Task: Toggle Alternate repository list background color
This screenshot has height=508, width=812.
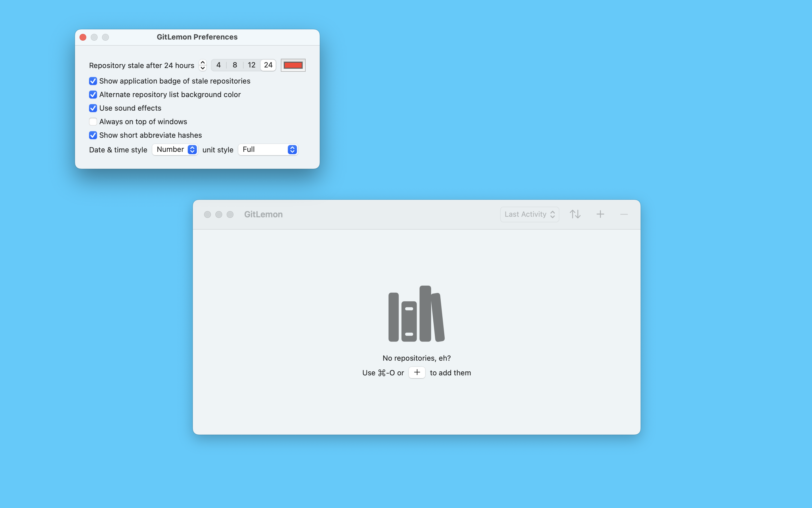Action: pyautogui.click(x=93, y=95)
